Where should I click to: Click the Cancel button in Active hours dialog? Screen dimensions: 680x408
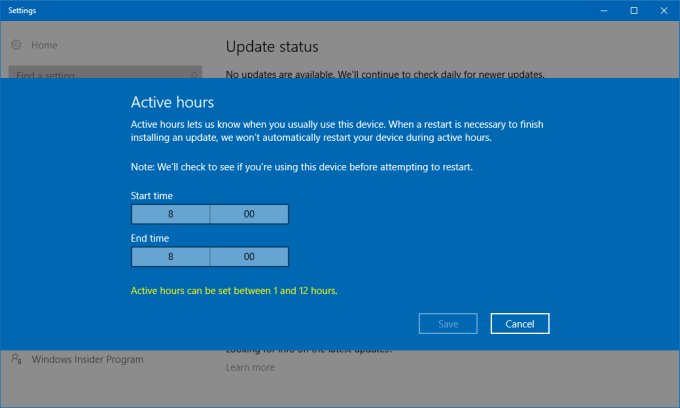pyautogui.click(x=520, y=323)
